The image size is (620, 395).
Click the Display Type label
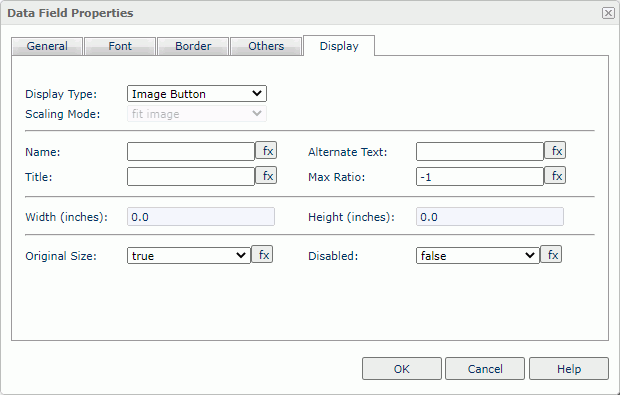(x=61, y=94)
